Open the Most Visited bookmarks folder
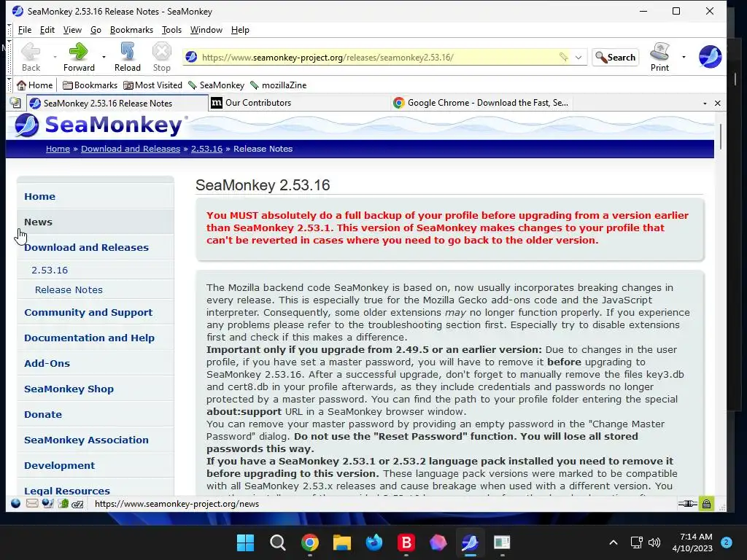This screenshot has height=560, width=747. (x=153, y=85)
